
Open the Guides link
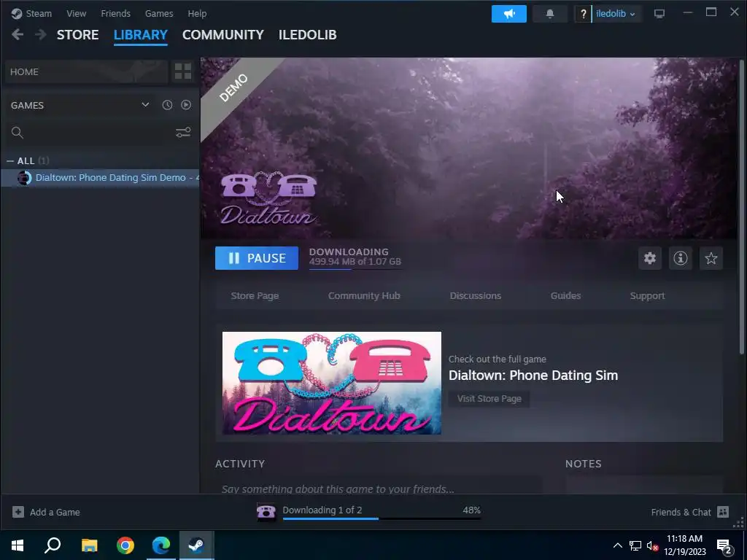[x=565, y=296]
